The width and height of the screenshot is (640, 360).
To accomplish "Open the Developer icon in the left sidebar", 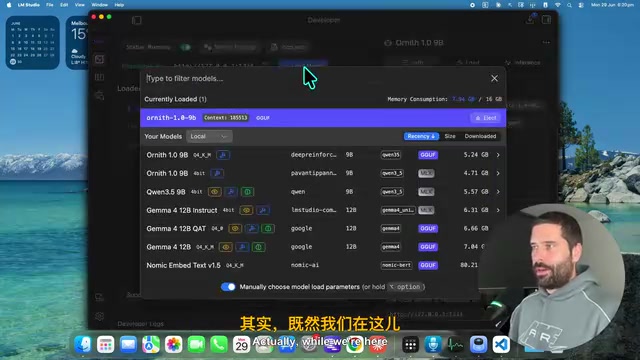I will [x=99, y=60].
